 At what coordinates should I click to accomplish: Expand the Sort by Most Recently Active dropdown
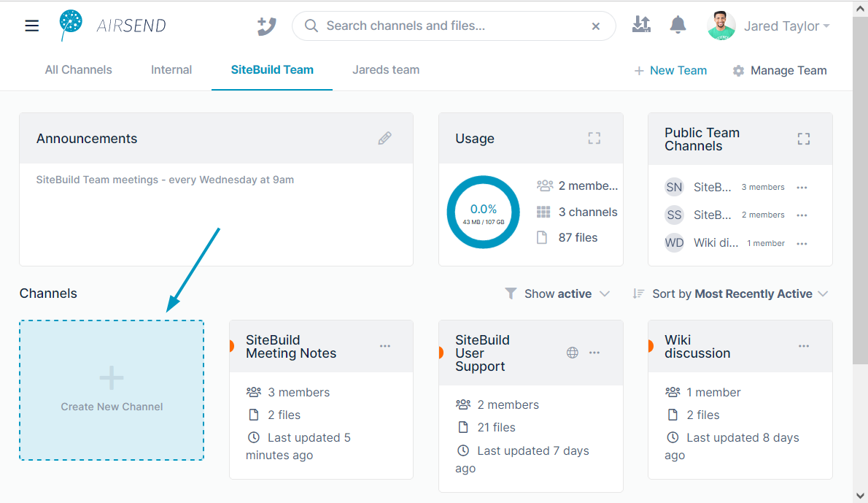[x=740, y=293]
